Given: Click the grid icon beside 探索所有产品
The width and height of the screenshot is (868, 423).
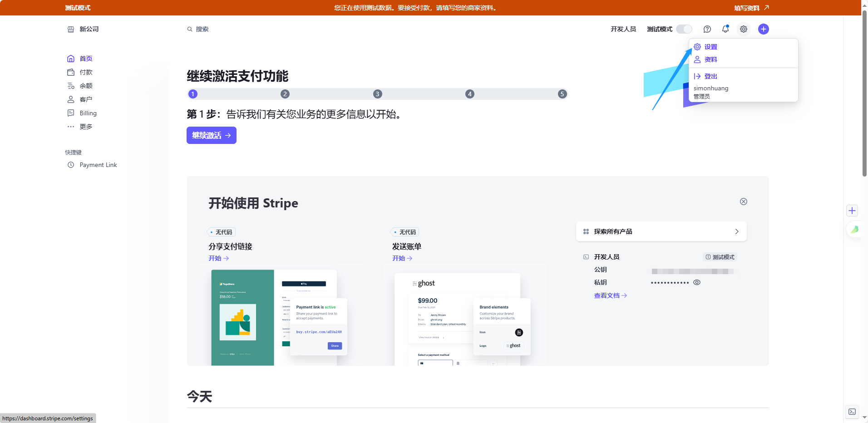Looking at the screenshot, I should [x=586, y=231].
